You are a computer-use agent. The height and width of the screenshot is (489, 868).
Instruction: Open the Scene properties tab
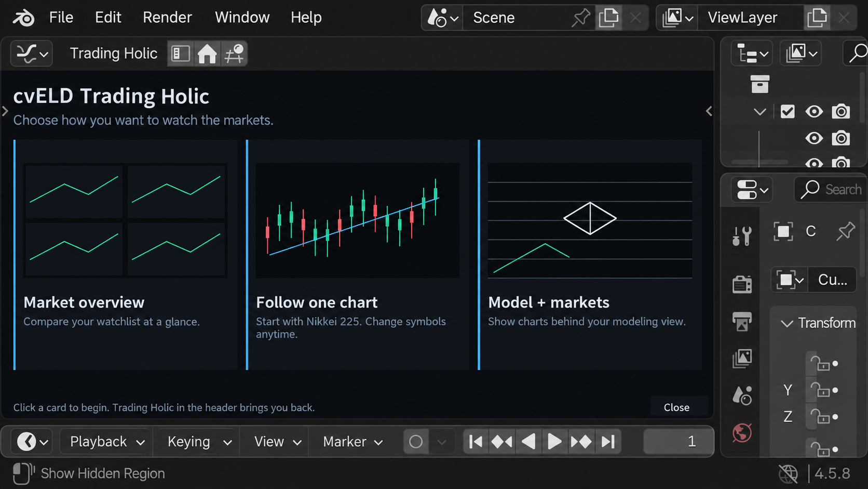[742, 395]
